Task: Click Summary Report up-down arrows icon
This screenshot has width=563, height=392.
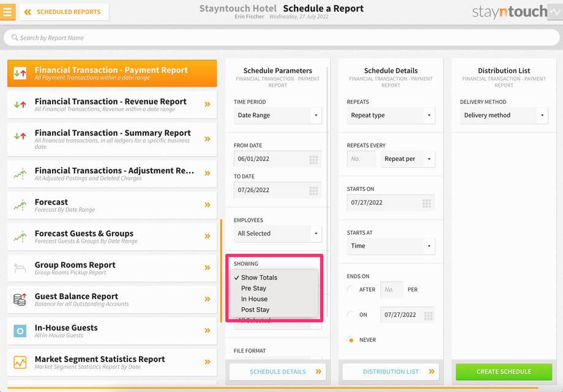Action: point(20,136)
